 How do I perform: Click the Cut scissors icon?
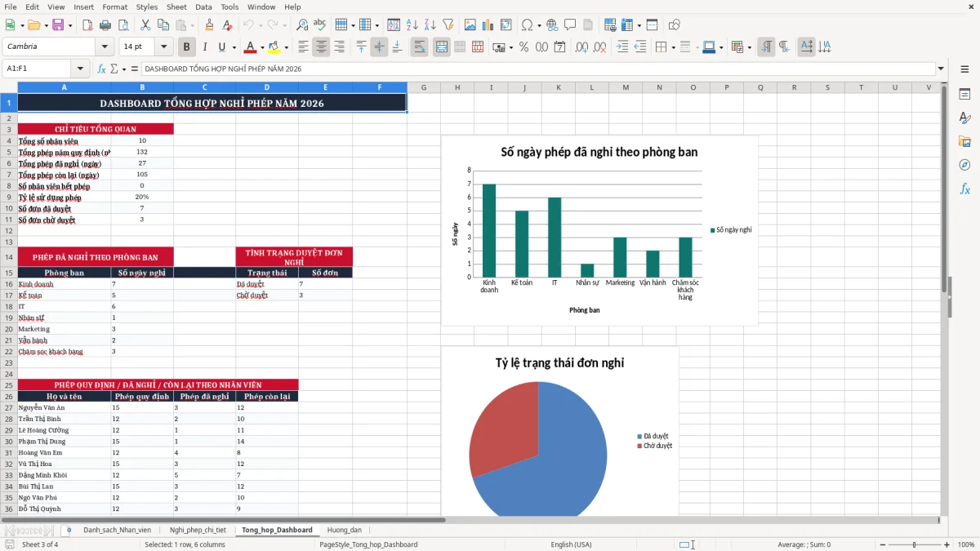[145, 25]
